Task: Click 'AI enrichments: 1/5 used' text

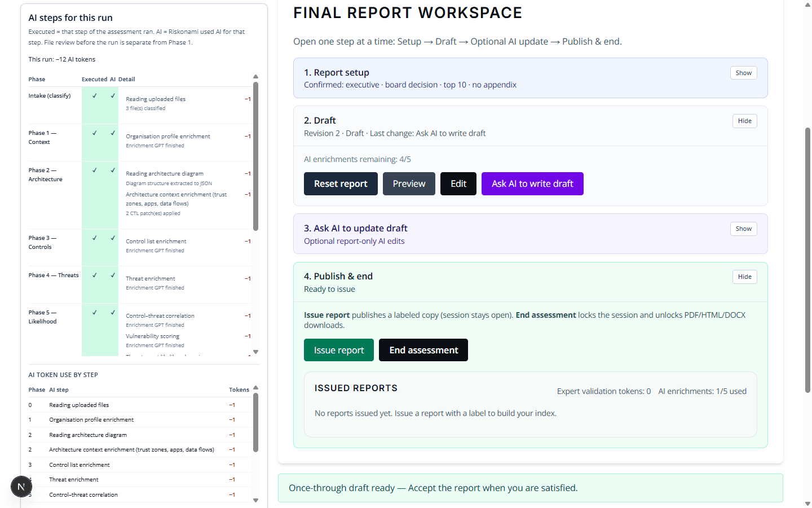Action: 703,391
